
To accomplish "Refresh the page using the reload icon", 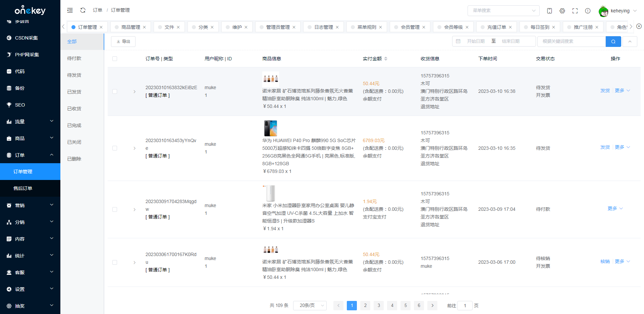I will tap(83, 10).
